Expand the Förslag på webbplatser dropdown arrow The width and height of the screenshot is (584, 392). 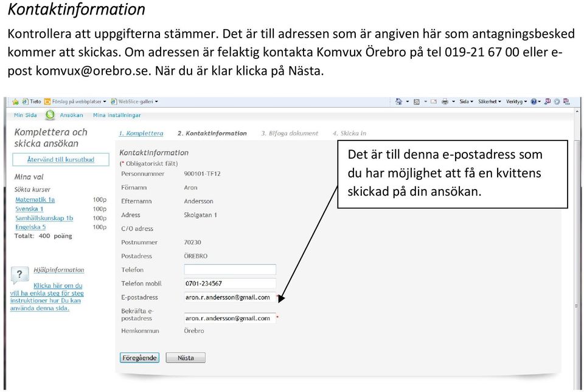[x=105, y=101]
